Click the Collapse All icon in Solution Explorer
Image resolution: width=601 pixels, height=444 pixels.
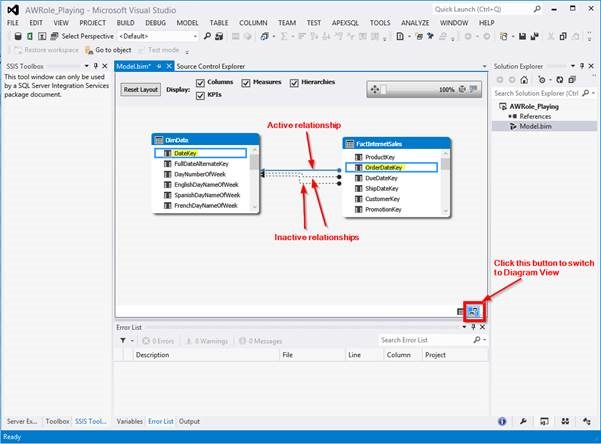coord(572,80)
